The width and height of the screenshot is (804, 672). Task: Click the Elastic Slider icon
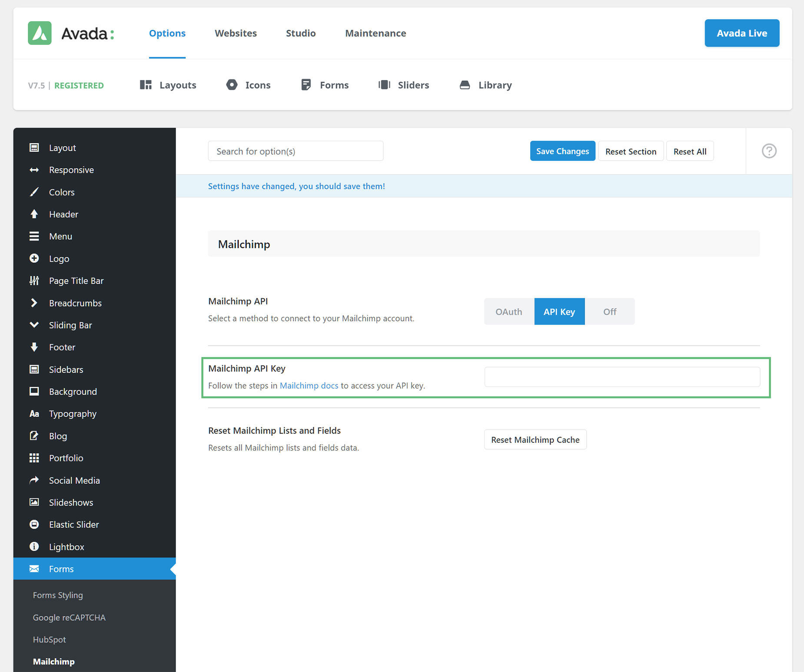click(x=34, y=524)
